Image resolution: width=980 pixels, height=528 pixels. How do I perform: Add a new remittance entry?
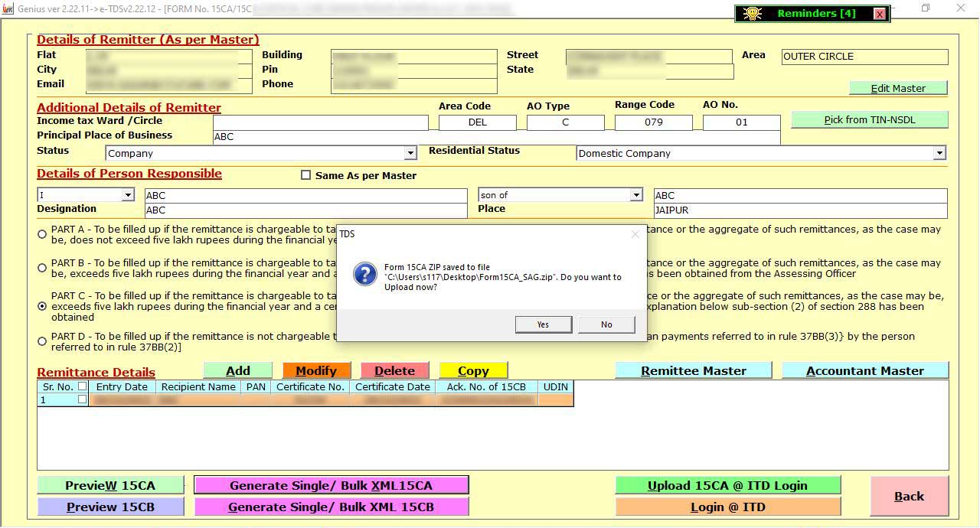point(237,370)
